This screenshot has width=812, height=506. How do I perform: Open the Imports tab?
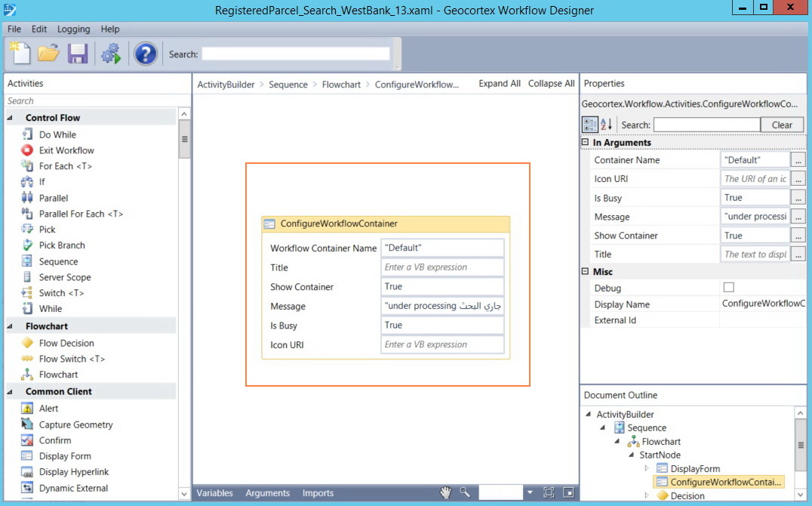tap(318, 493)
